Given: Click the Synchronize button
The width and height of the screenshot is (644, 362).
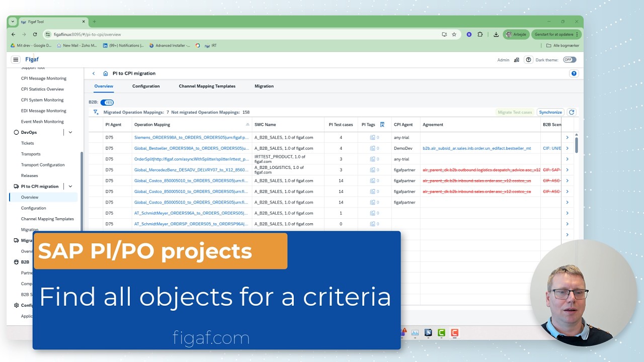Looking at the screenshot, I should [x=550, y=112].
